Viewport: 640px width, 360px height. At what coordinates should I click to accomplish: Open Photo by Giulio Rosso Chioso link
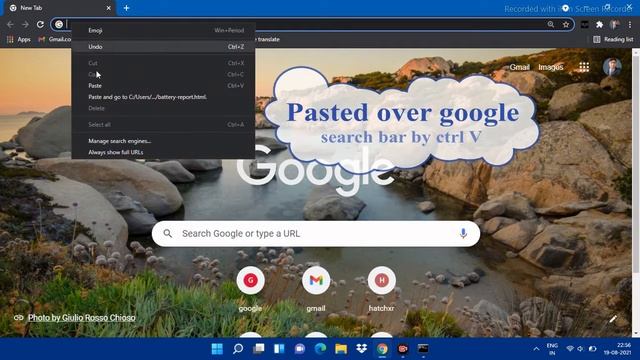(x=82, y=318)
